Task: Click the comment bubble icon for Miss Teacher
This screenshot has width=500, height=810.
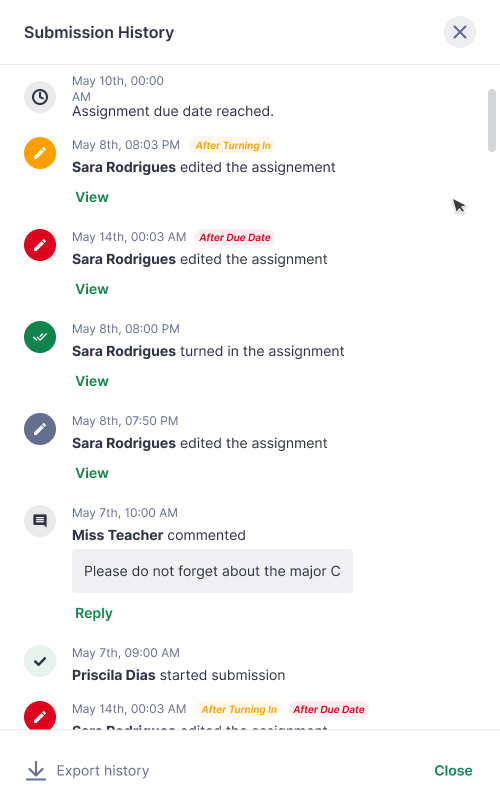Action: [x=40, y=521]
